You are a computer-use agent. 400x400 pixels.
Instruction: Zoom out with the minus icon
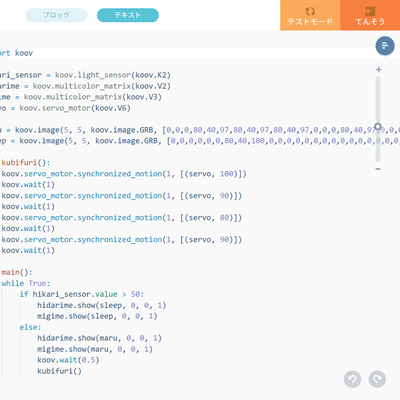pos(378,169)
